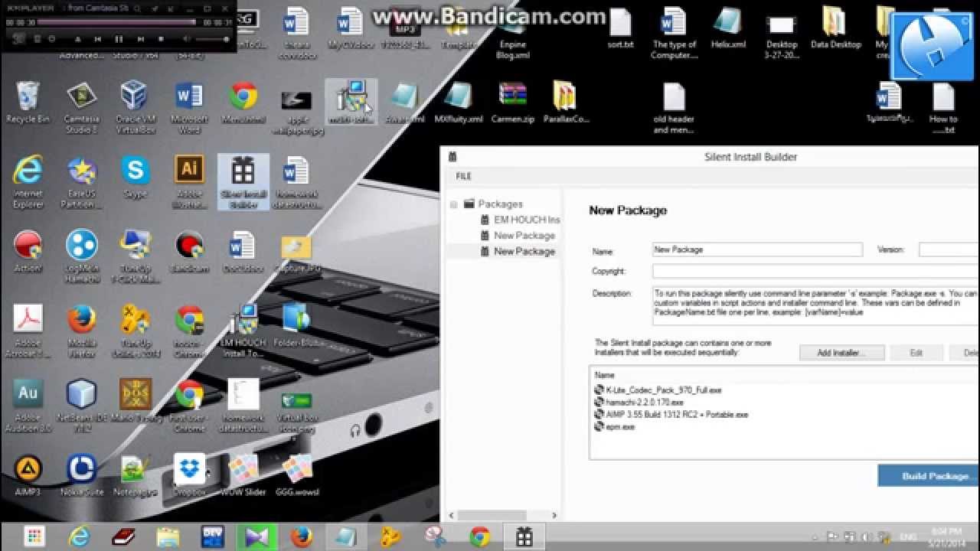
Task: Skip to next track in KMPlayer
Action: tap(140, 39)
